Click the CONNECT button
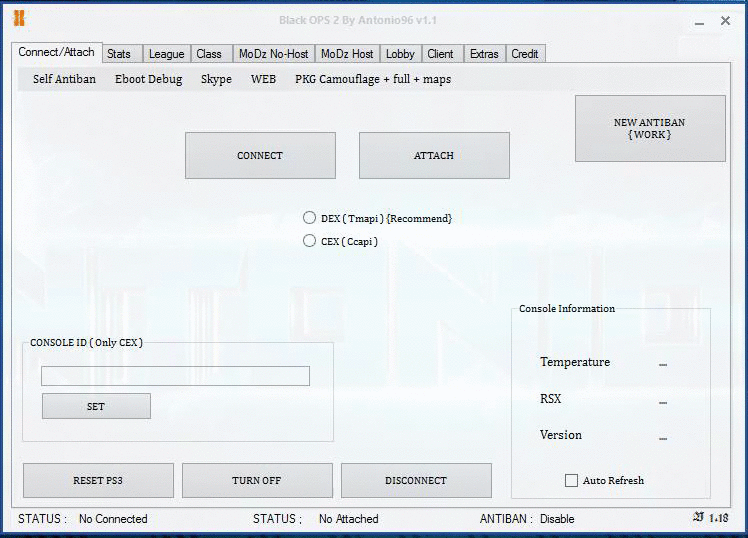Screen dimensions: 748x538 coord(260,155)
